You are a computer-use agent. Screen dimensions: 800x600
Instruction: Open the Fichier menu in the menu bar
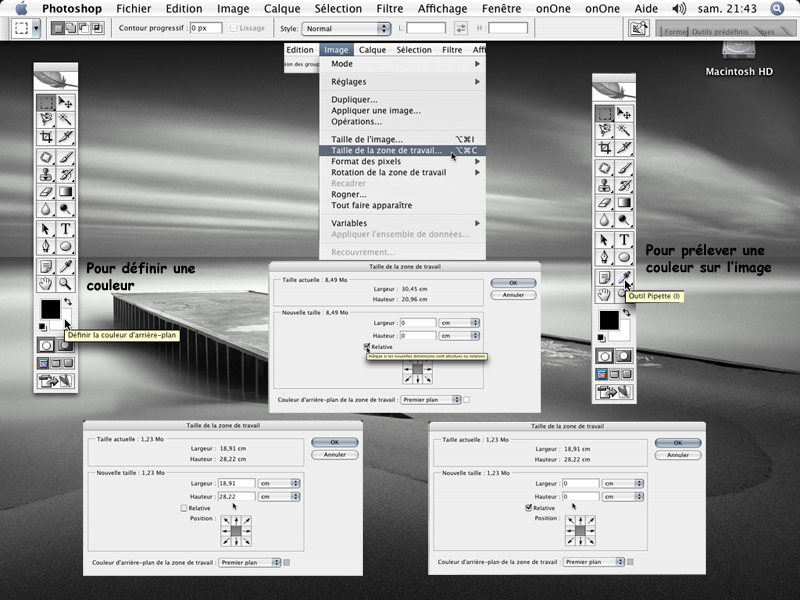(134, 9)
